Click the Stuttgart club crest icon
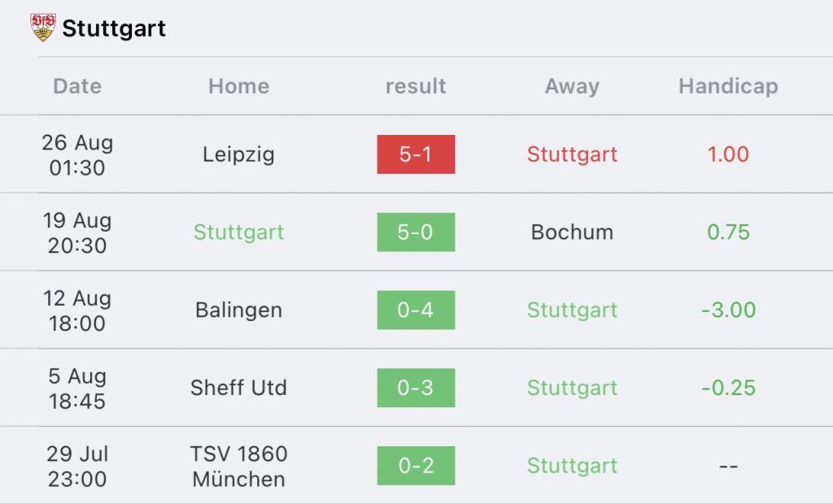The image size is (833, 504). point(43,28)
